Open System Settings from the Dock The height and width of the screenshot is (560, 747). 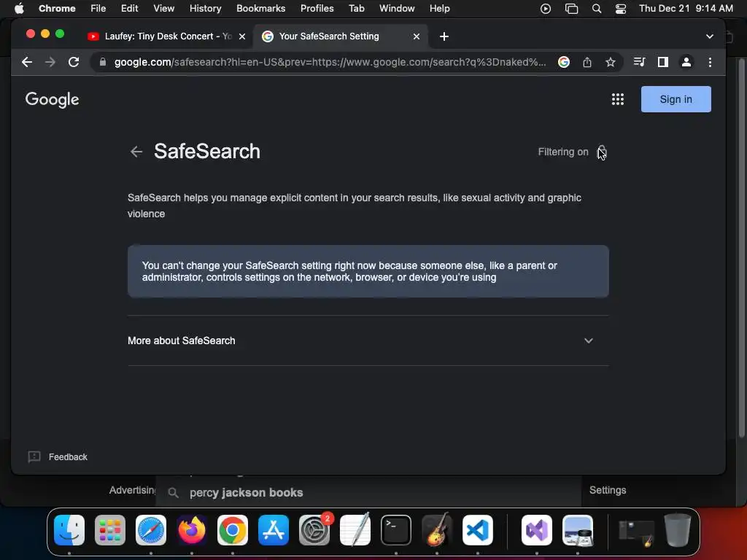[314, 530]
